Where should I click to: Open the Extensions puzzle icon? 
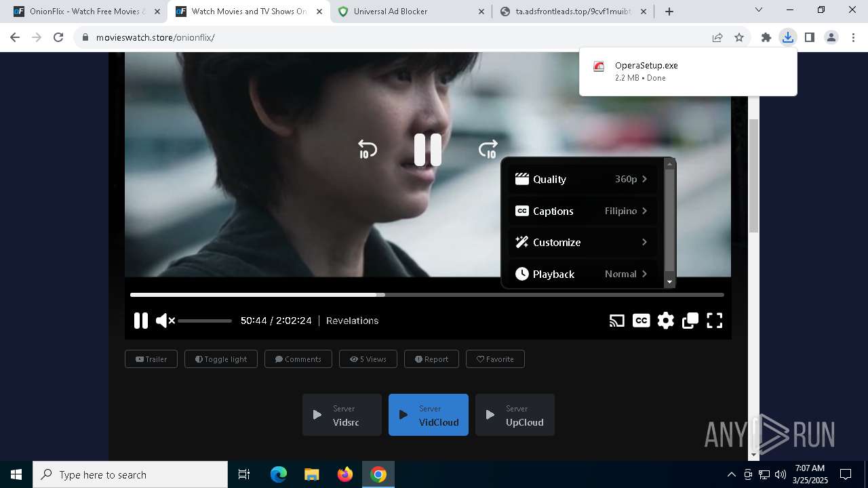click(766, 37)
